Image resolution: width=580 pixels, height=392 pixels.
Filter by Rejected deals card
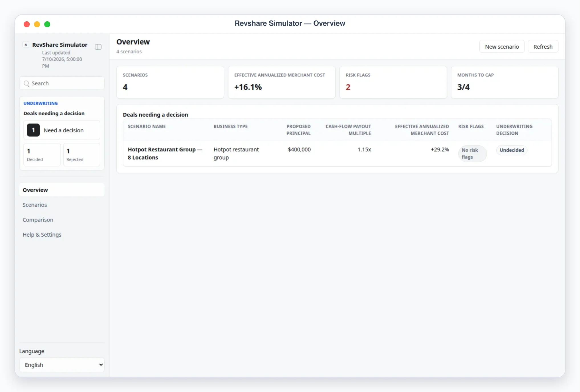82,155
